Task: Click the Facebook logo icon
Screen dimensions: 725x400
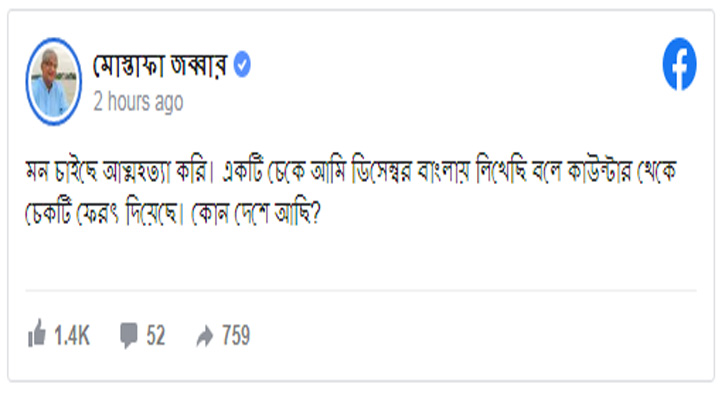Action: [x=679, y=67]
